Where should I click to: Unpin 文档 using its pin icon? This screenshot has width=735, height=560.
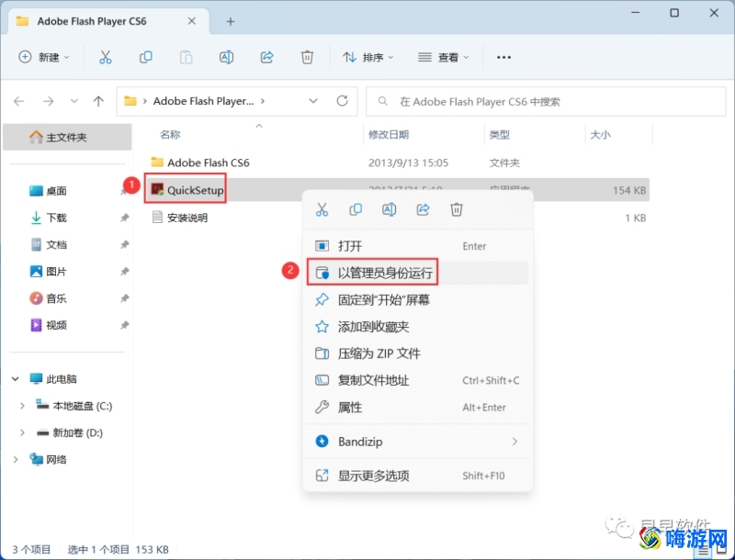point(124,244)
